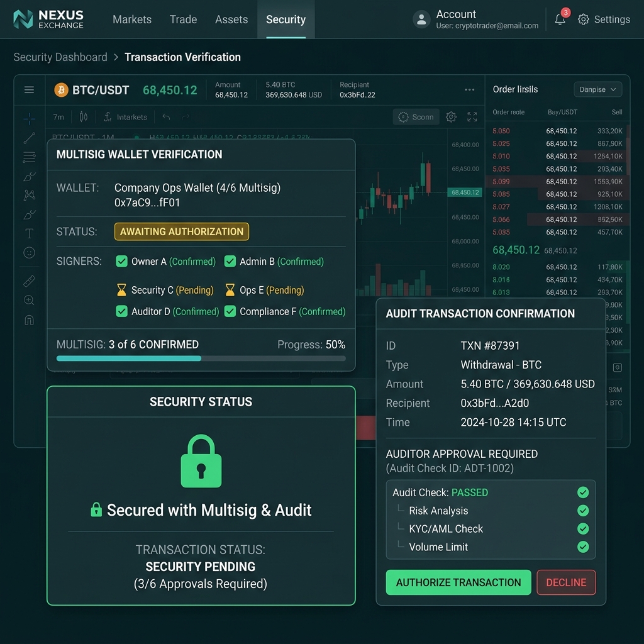Redo chart action
This screenshot has width=644, height=644.
[x=186, y=117]
